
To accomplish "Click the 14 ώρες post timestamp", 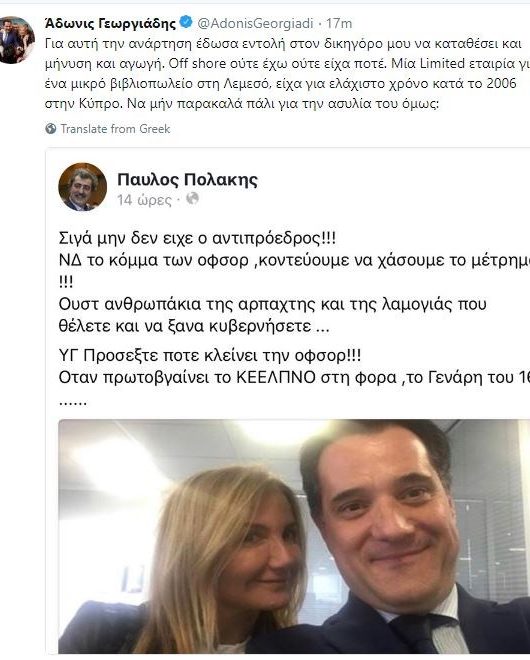I will [144, 200].
